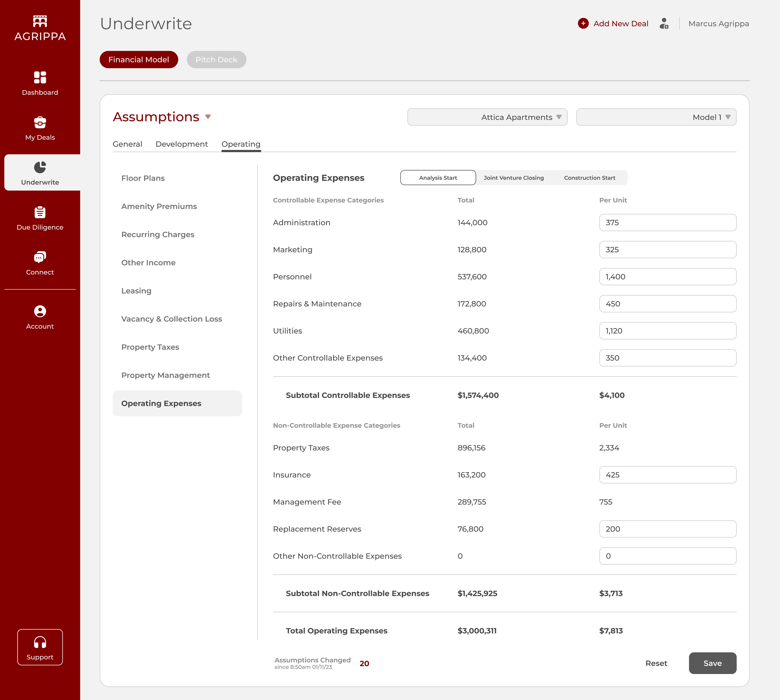Click Marketing total 128,800
The height and width of the screenshot is (700, 780).
(472, 250)
